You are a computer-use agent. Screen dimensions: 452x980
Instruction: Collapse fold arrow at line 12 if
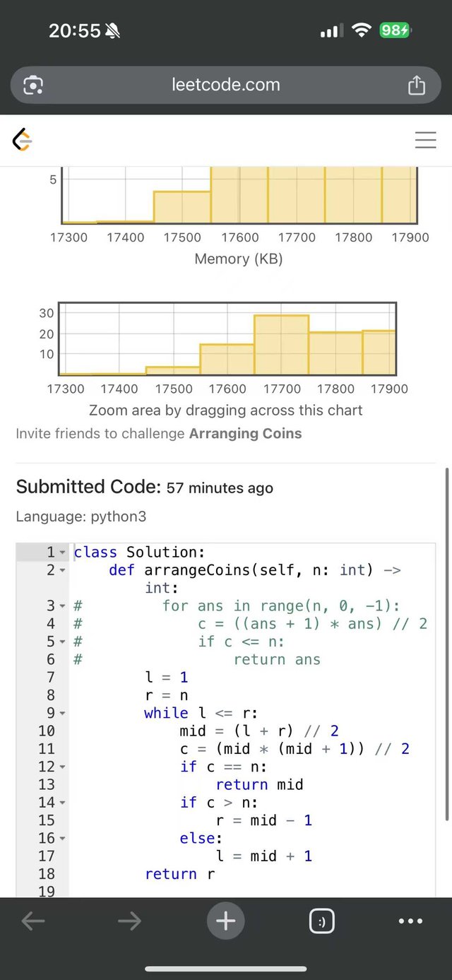tap(63, 767)
